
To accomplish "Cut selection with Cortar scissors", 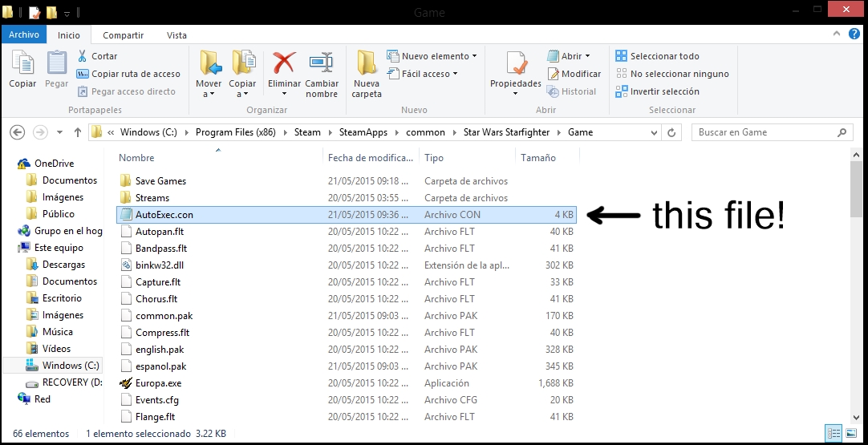I will pos(97,56).
